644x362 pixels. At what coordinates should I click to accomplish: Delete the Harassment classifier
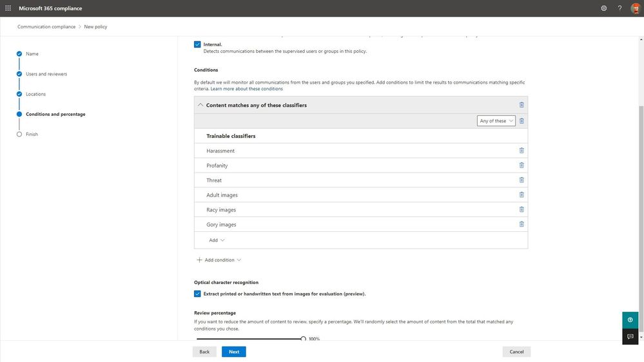coord(522,151)
